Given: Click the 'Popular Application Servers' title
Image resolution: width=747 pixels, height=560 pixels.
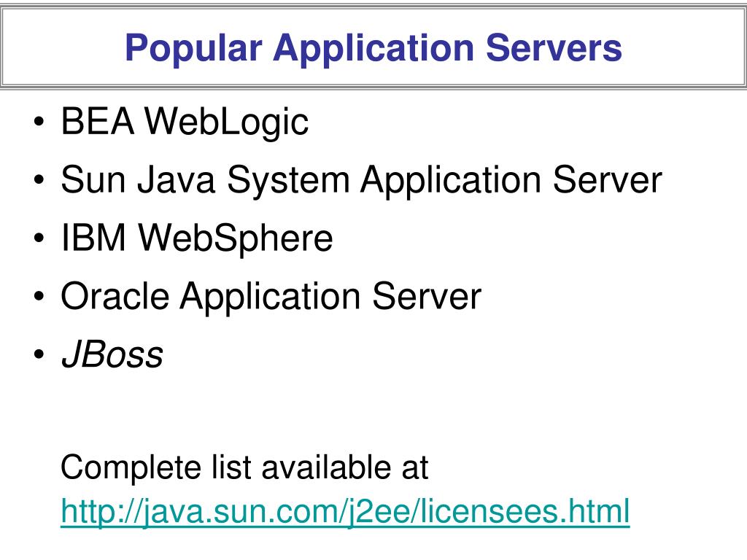Looking at the screenshot, I should point(373,49).
